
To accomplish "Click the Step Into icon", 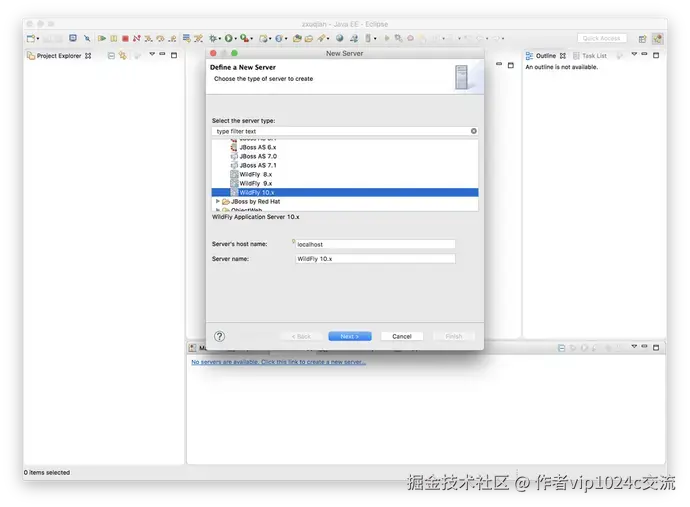I will click(149, 38).
